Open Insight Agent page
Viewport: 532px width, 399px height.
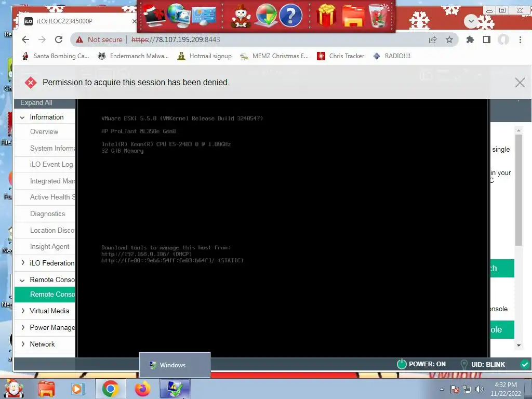49,247
